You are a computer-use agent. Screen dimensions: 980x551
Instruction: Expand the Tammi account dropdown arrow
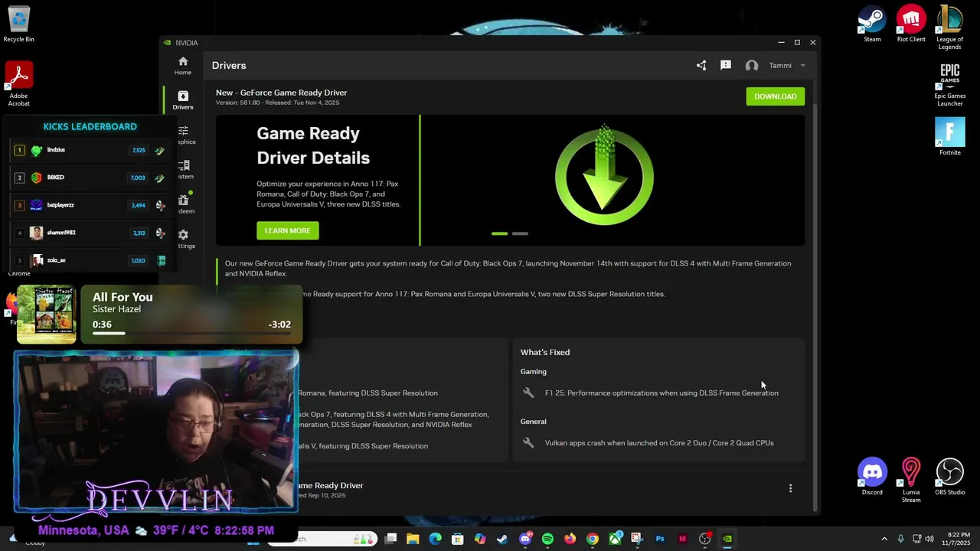[802, 66]
